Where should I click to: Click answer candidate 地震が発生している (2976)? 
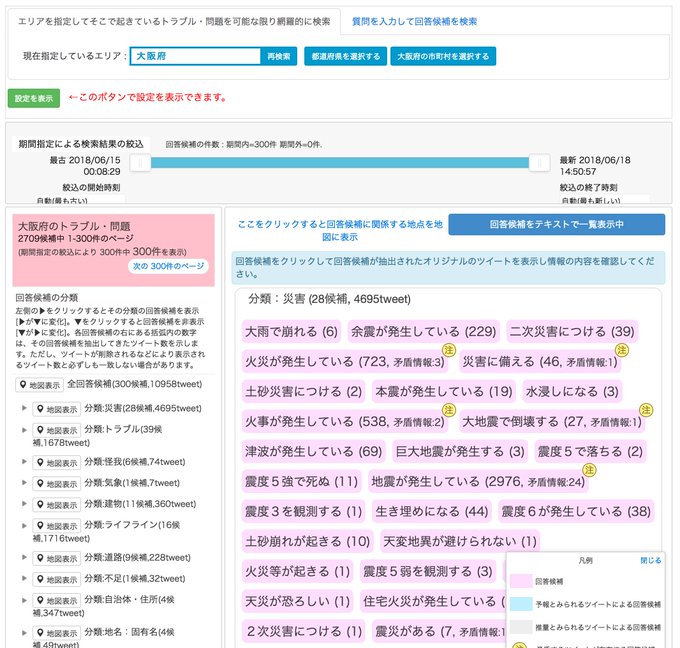point(478,481)
